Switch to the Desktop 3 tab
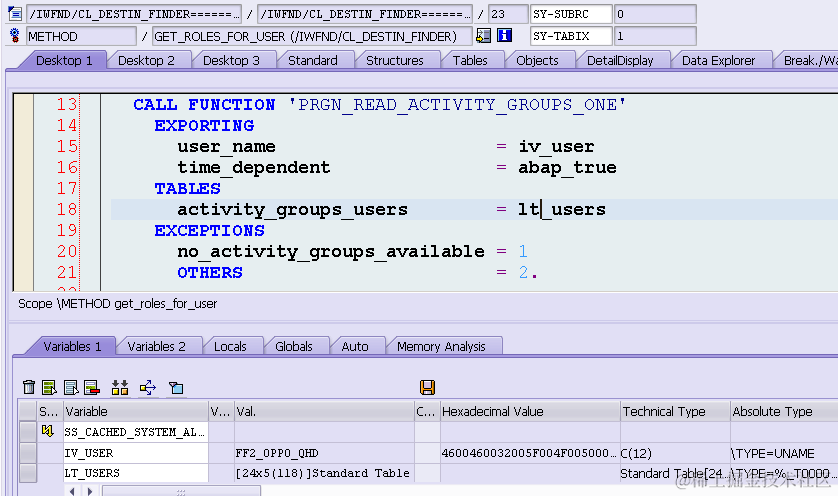 [231, 60]
